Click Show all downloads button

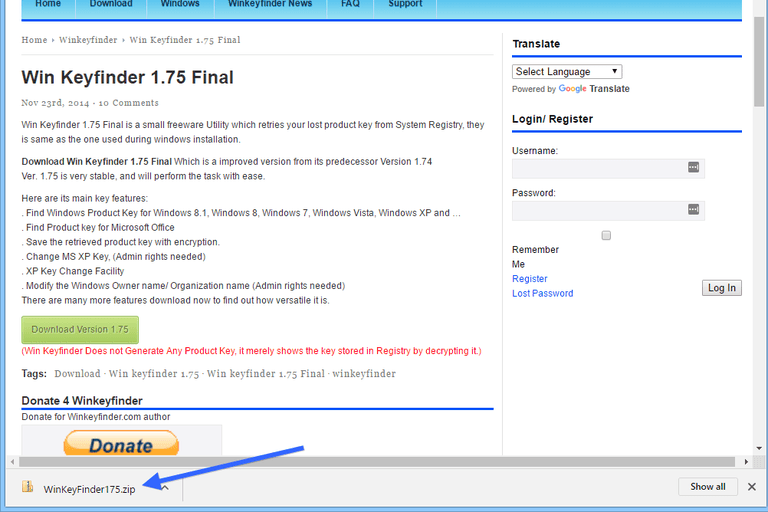(708, 487)
